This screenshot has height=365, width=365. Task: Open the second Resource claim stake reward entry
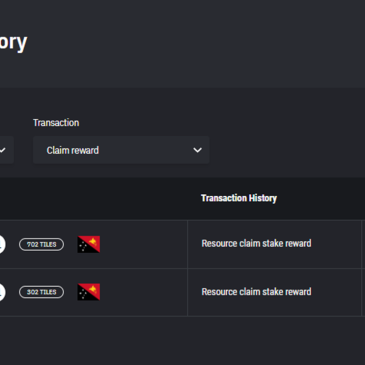(x=256, y=292)
